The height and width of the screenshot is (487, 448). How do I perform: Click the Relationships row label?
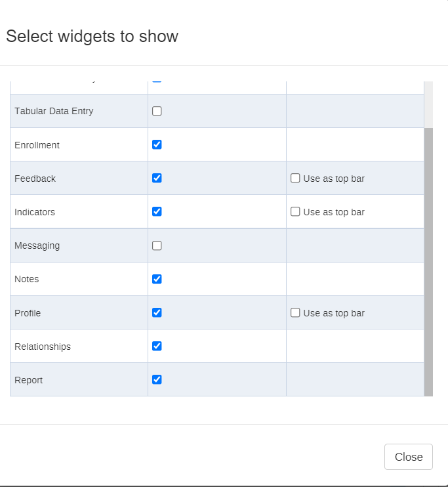coord(43,347)
